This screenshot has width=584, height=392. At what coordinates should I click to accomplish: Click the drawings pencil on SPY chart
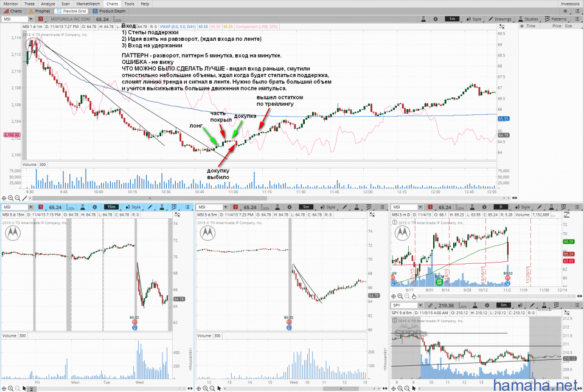(x=532, y=305)
